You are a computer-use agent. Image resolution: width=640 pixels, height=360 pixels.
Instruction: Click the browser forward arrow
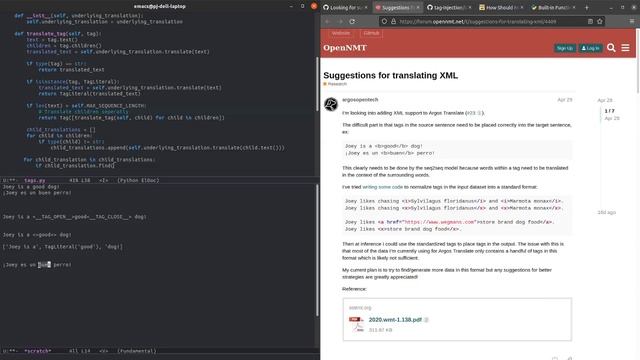pyautogui.click(x=340, y=21)
